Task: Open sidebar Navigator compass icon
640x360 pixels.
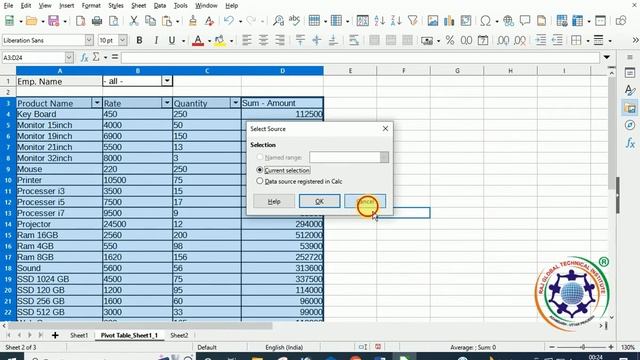Action: 630,125
